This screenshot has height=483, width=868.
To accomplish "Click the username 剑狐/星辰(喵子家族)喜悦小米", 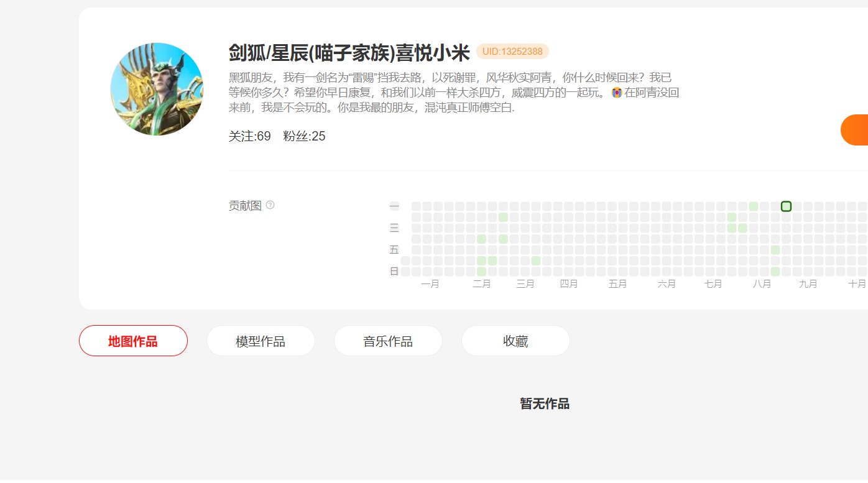I will [349, 53].
